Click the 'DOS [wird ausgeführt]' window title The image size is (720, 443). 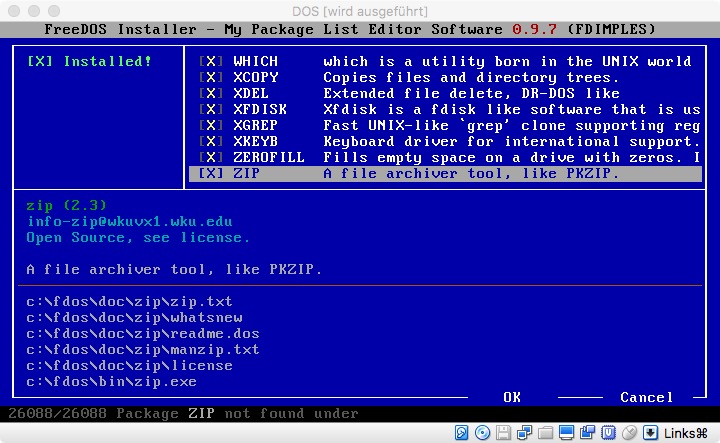[360, 11]
